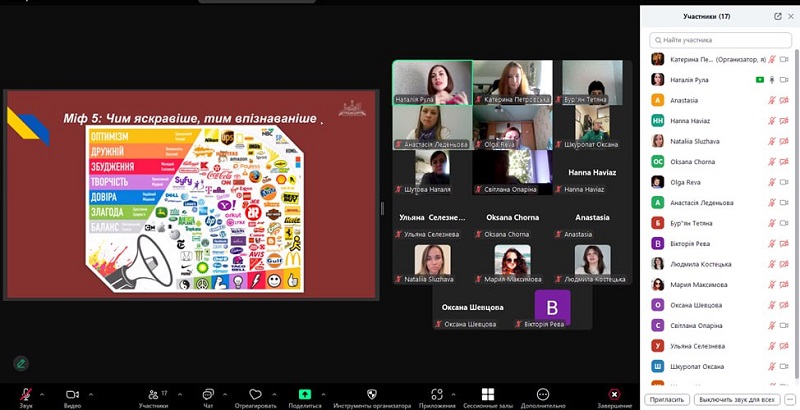Click the green annotation pencil icon

pos(21,364)
